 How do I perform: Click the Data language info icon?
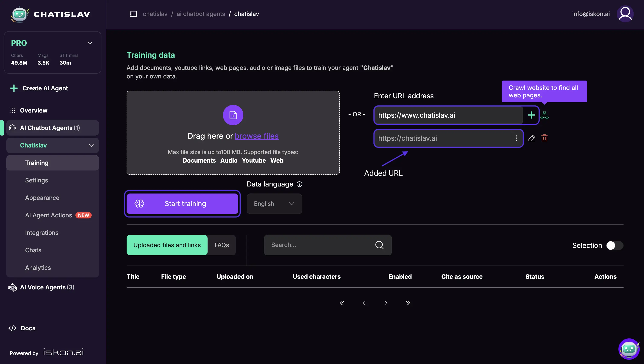(x=299, y=184)
